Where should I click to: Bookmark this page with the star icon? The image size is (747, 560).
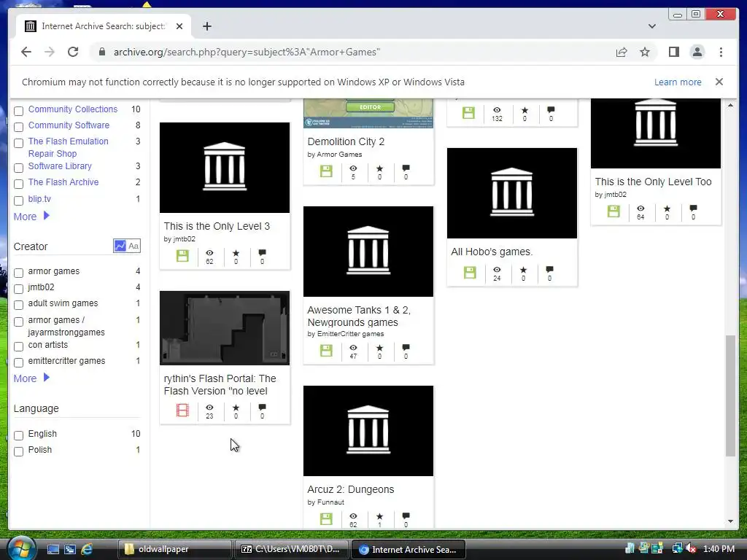click(645, 52)
